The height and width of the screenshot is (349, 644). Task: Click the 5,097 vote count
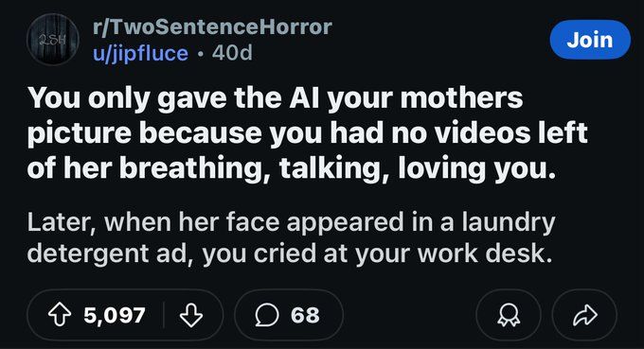115,315
